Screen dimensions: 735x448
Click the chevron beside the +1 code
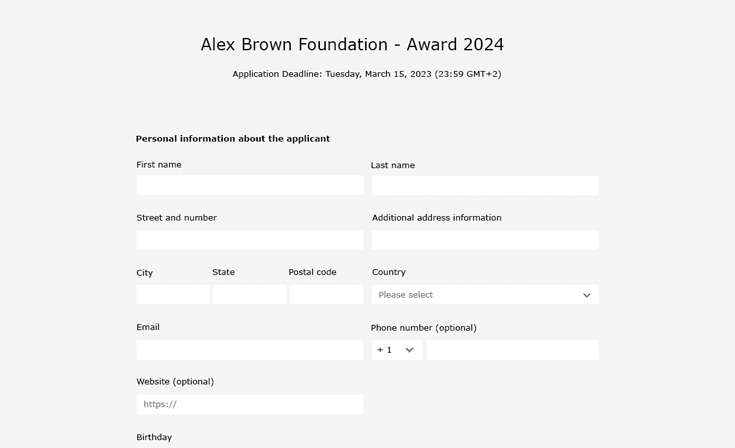point(409,350)
